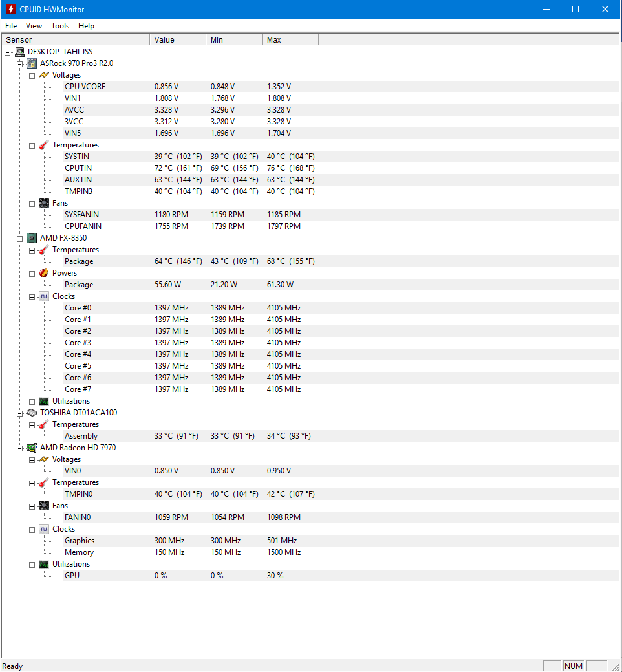The height and width of the screenshot is (672, 622).
Task: Collapse the AMD Radeon HD 7970 node
Action: (x=19, y=449)
